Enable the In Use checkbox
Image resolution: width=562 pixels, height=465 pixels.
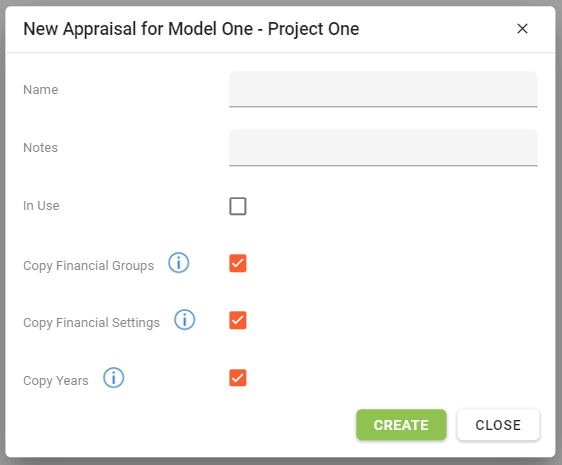point(238,206)
